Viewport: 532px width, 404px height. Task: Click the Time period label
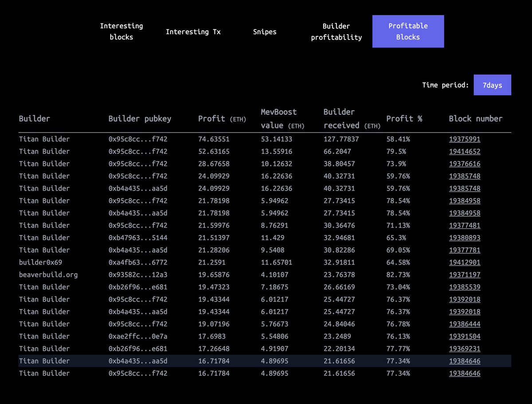click(x=446, y=85)
